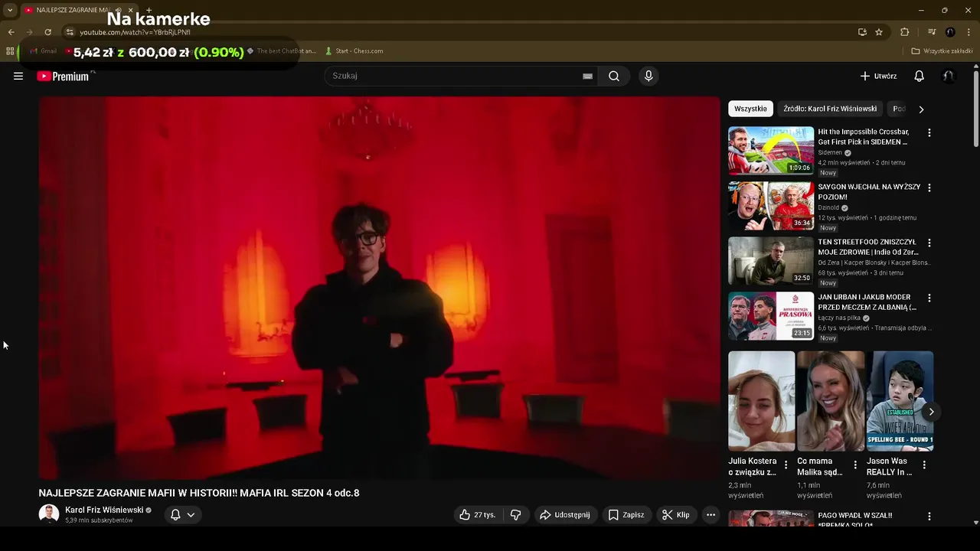The height and width of the screenshot is (551, 980).
Task: Open the Gmail bookmark
Action: tap(43, 51)
